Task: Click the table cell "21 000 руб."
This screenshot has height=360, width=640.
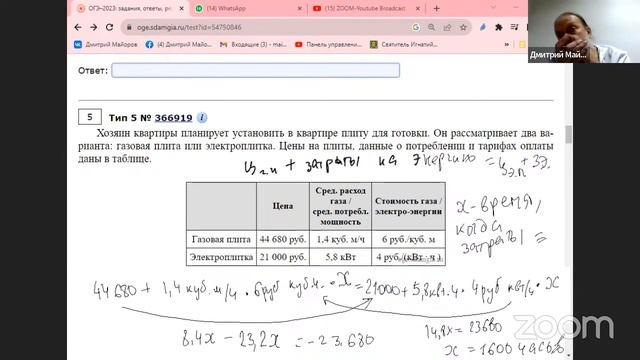Action: [283, 257]
